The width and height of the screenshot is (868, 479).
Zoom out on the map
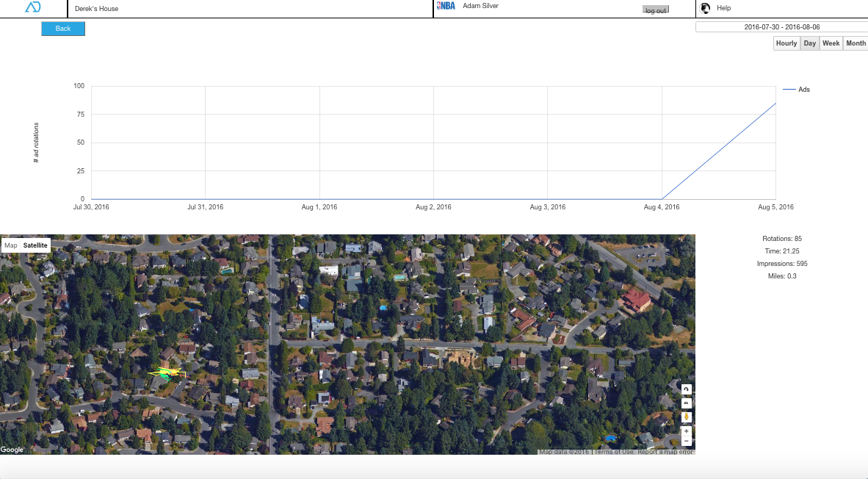(686, 441)
